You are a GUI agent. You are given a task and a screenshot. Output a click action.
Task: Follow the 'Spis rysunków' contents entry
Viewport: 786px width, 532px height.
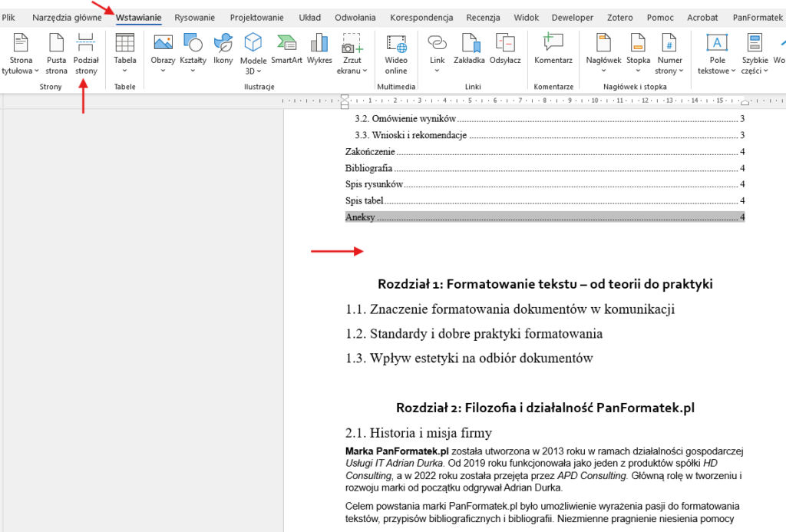545,184
